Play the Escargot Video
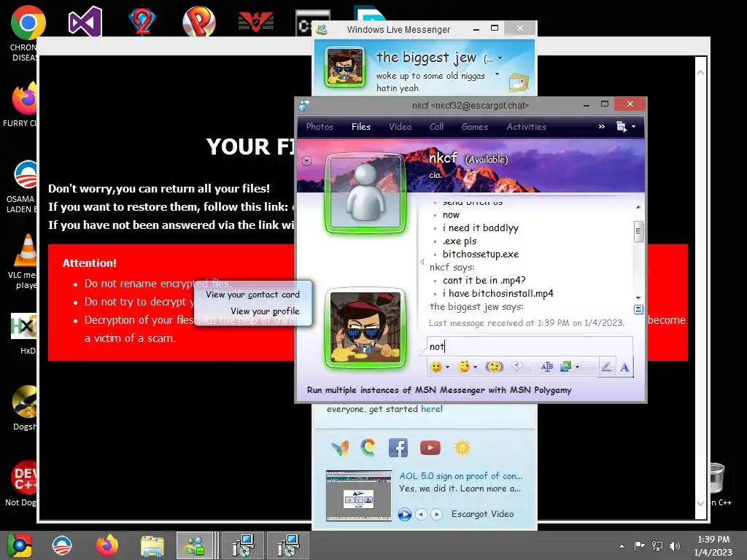This screenshot has height=560, width=747. tap(404, 514)
